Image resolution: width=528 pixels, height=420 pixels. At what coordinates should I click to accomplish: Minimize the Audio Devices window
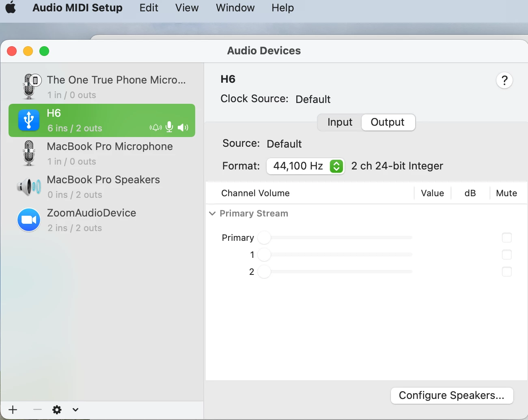tap(28, 51)
